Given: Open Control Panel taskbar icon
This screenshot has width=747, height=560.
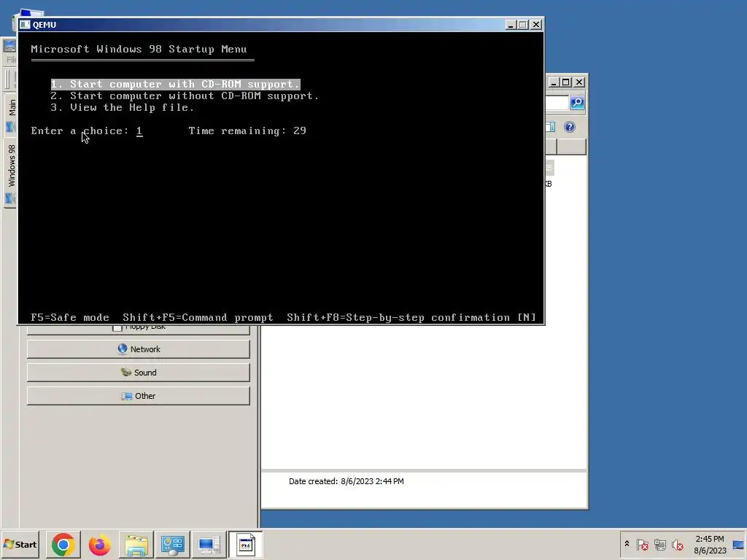Looking at the screenshot, I should coord(172,545).
